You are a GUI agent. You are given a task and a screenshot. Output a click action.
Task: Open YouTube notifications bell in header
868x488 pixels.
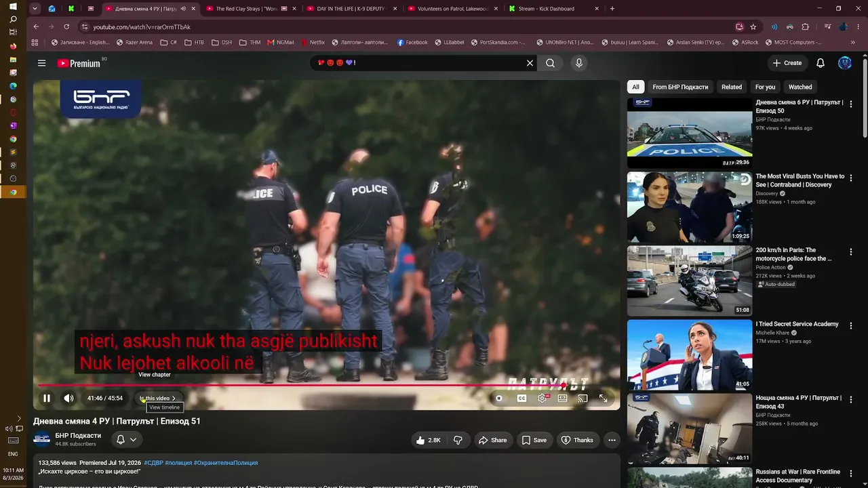coord(821,63)
